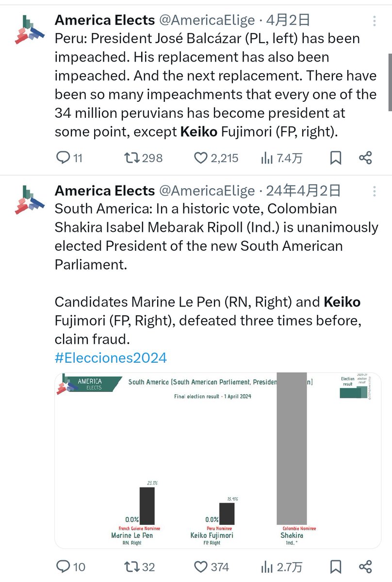The width and height of the screenshot is (392, 582).
Task: Open the #Elecciones2024 hashtag
Action: click(x=111, y=358)
